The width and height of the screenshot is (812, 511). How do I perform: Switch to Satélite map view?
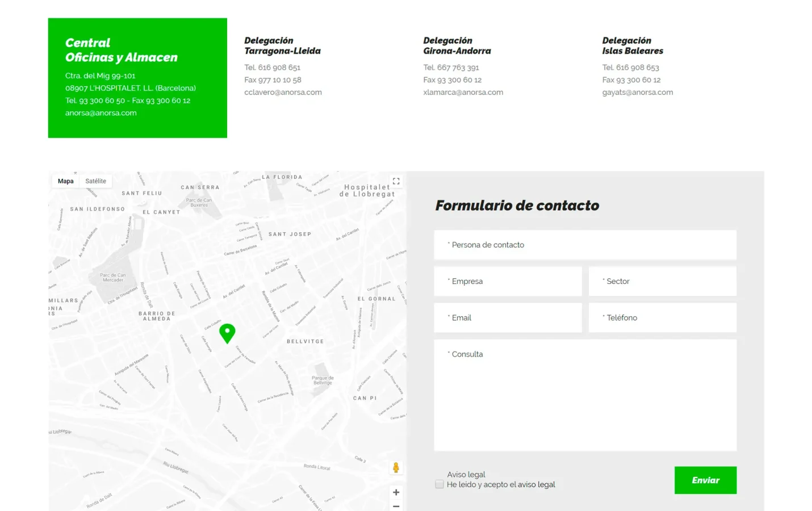click(x=95, y=181)
